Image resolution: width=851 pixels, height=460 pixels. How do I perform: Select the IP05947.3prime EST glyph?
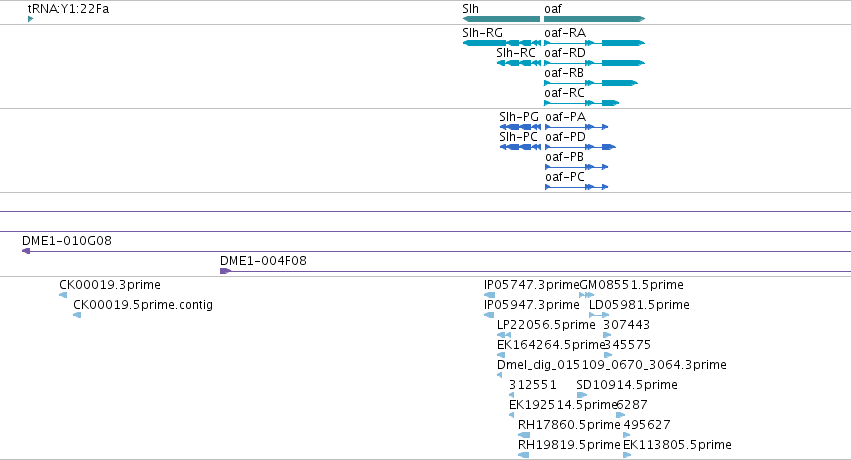(x=489, y=315)
